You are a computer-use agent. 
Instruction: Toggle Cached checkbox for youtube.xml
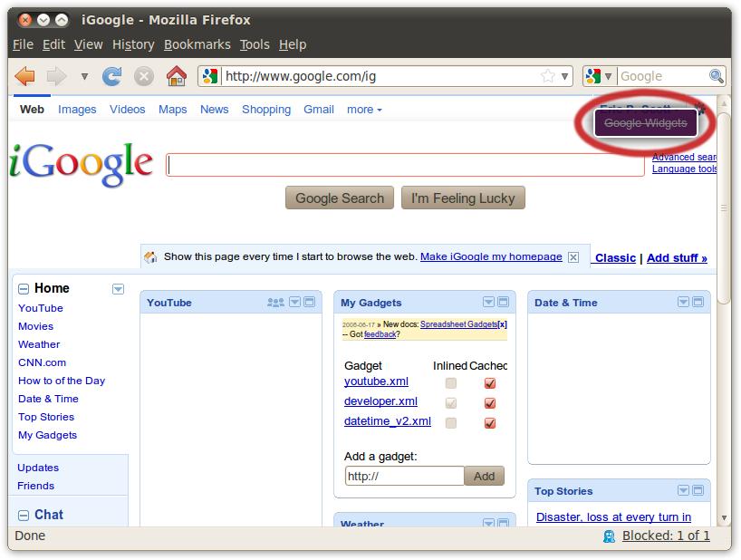pyautogui.click(x=490, y=382)
